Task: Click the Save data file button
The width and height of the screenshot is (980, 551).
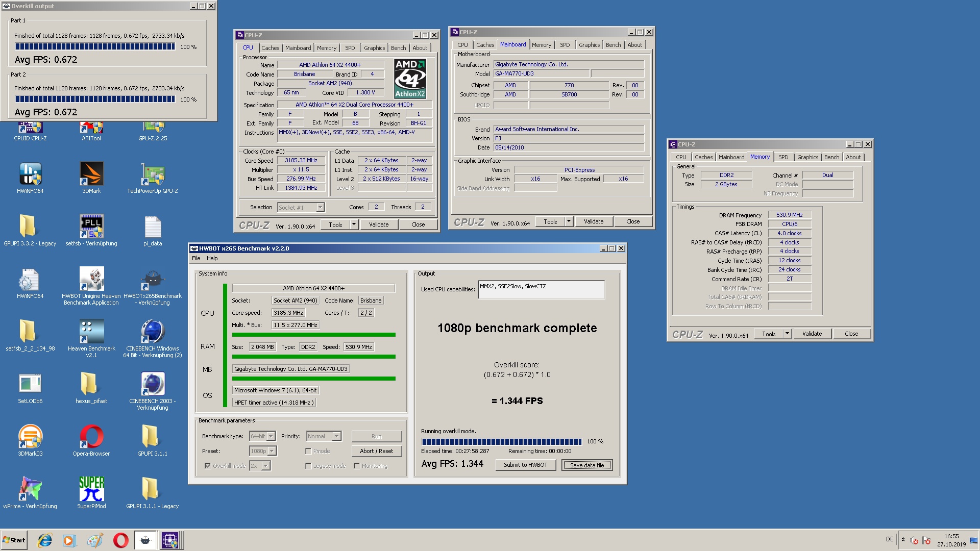Action: (x=587, y=465)
